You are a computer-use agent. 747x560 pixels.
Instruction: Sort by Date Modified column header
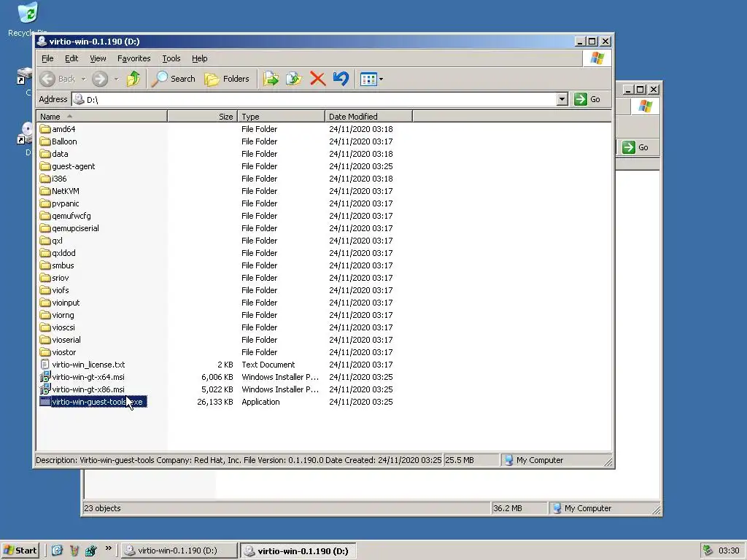(x=368, y=116)
